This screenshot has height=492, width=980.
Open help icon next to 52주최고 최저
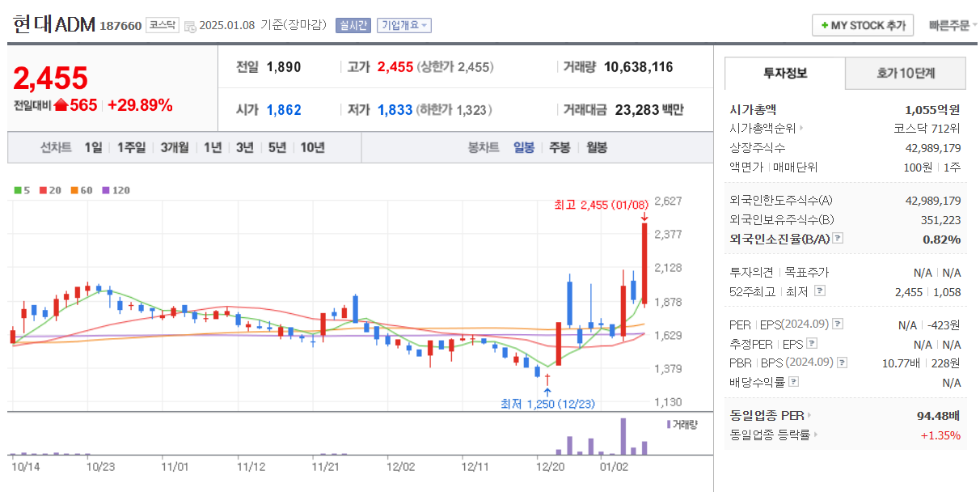(820, 291)
